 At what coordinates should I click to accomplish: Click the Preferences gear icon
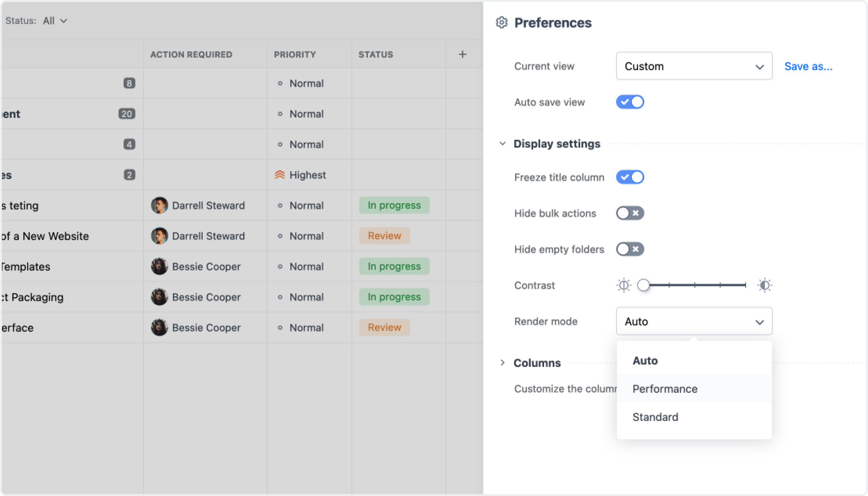point(502,23)
